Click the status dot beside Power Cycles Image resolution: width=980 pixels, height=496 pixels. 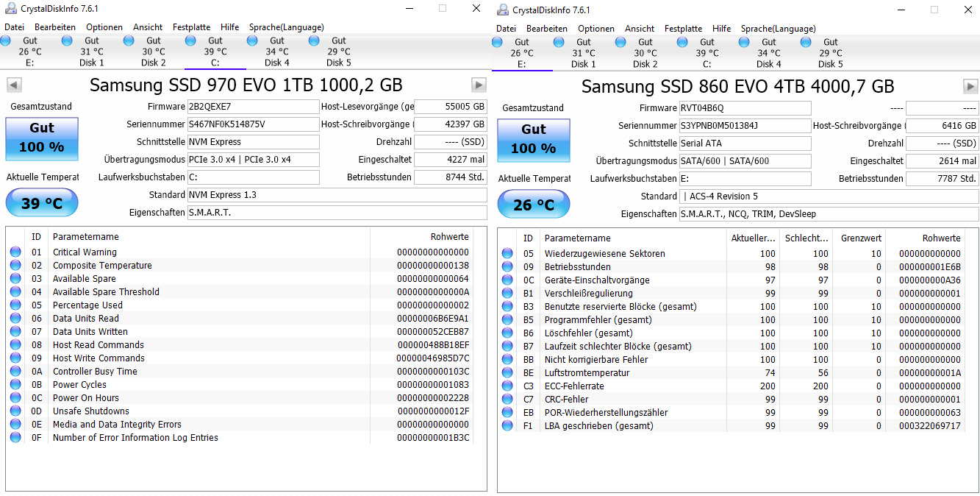(x=15, y=385)
